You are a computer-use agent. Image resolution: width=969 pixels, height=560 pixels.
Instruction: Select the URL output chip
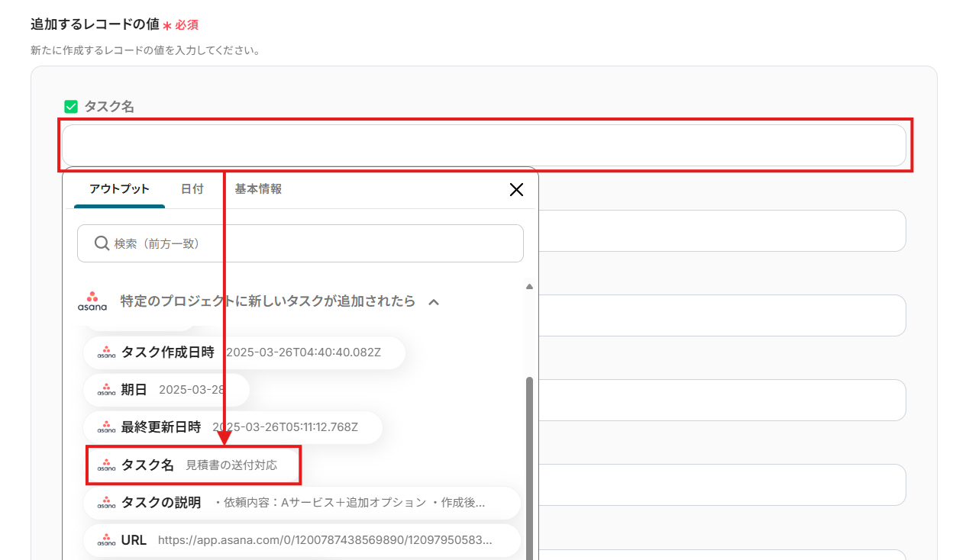(x=302, y=540)
